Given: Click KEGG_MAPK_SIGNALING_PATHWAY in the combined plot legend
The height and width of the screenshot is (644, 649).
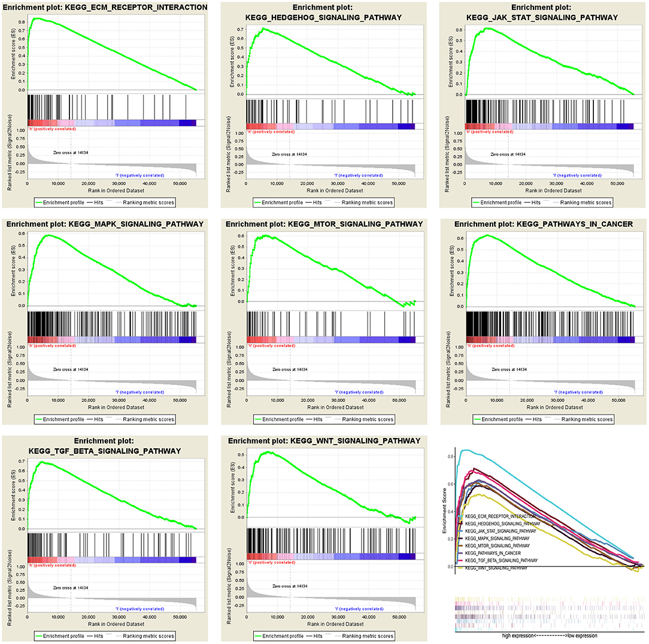Looking at the screenshot, I should pos(497,539).
